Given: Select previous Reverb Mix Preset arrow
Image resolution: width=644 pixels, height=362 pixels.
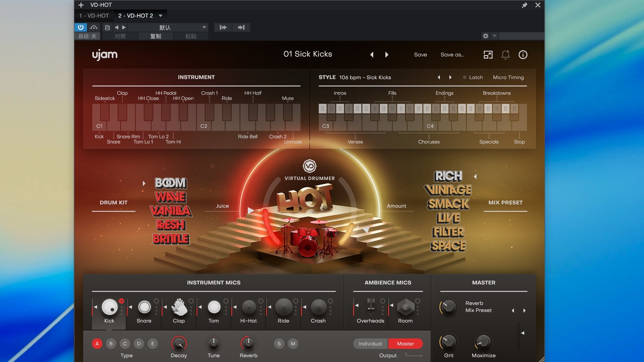Looking at the screenshot, I should coord(513,311).
